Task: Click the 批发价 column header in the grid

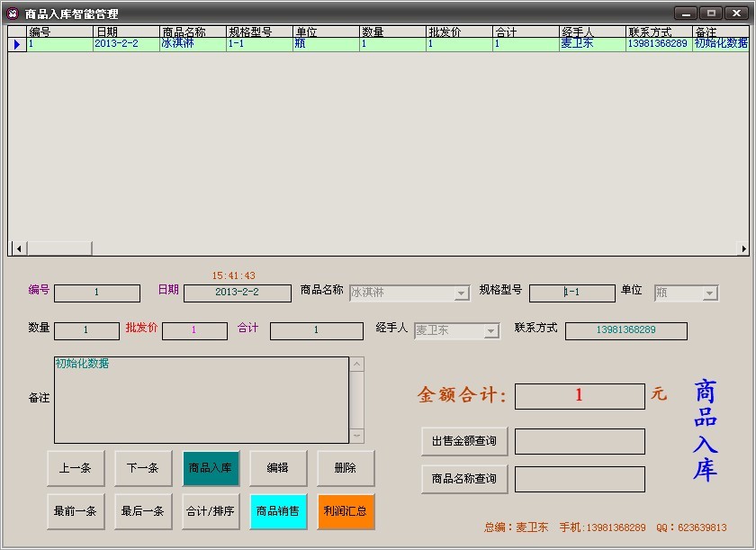Action: coord(458,32)
